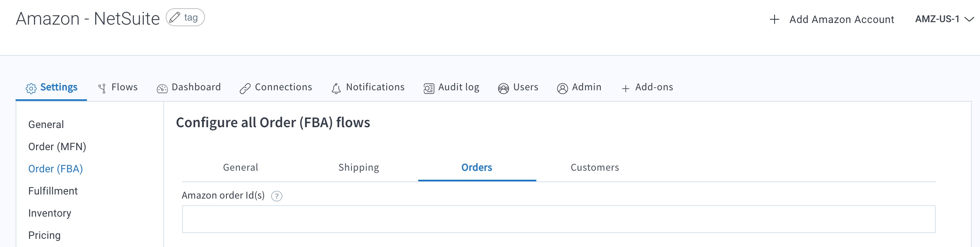Switch to the Customers sub-tab
Image resolution: width=980 pixels, height=247 pixels.
coord(595,167)
